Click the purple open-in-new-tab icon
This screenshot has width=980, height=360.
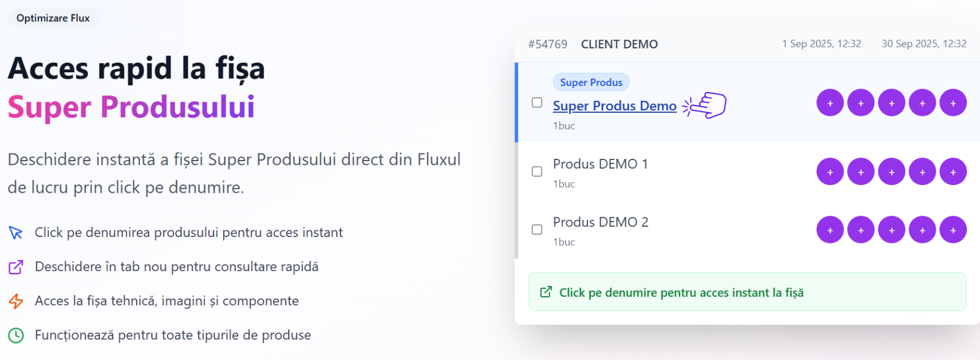pyautogui.click(x=16, y=267)
